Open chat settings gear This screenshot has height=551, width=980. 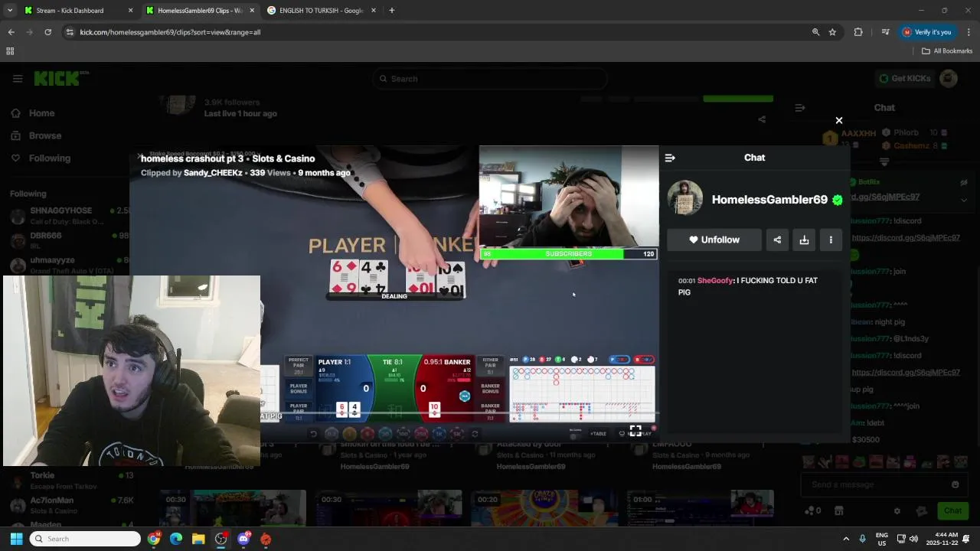(x=898, y=511)
